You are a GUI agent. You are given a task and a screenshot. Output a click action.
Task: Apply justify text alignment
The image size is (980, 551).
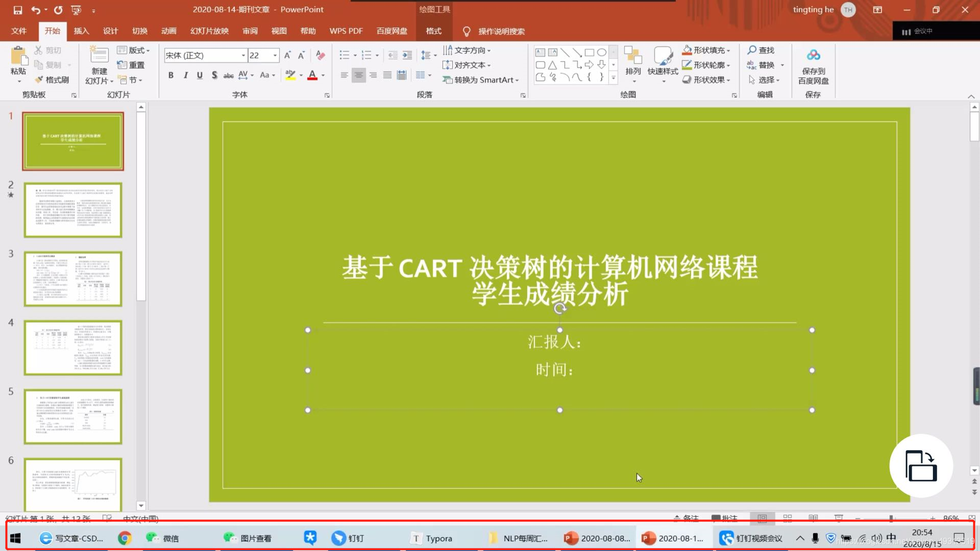tap(387, 75)
